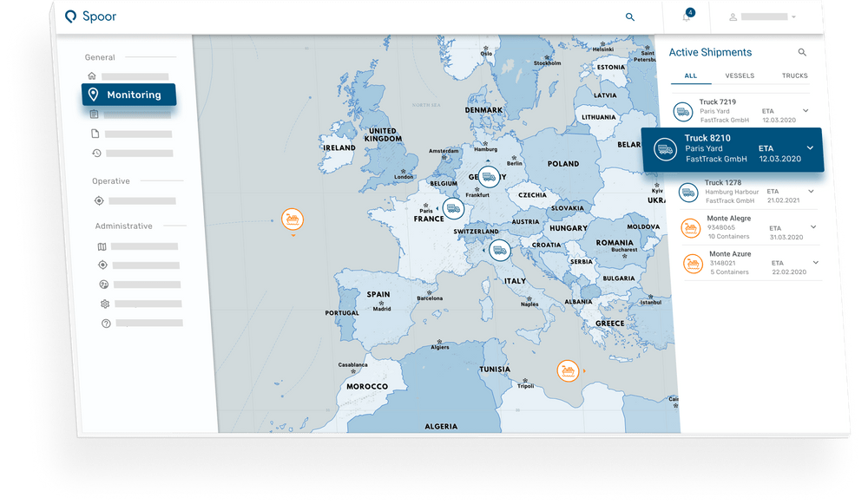Click the settings gear icon in sidebar
The height and width of the screenshot is (504, 868).
point(105,304)
